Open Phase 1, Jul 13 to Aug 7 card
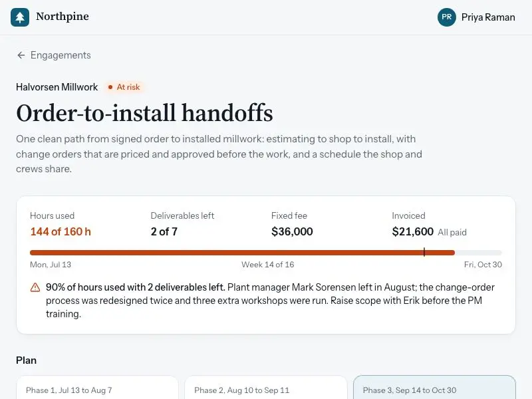This screenshot has width=532, height=399. (97, 387)
